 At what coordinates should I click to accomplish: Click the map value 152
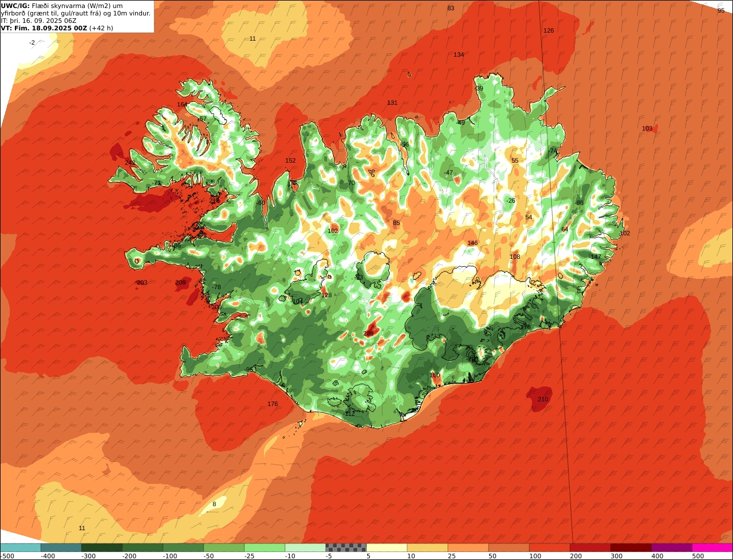click(x=290, y=160)
